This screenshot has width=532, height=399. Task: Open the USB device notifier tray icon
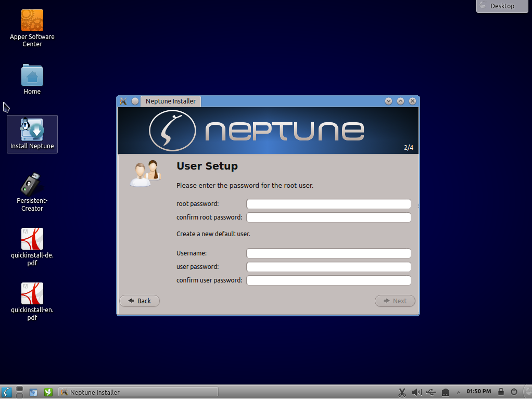click(x=431, y=393)
